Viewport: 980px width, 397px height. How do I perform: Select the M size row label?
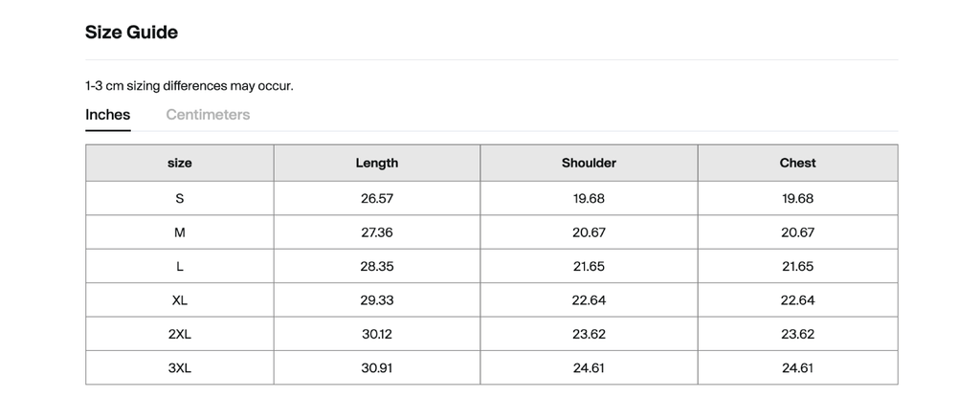(180, 232)
